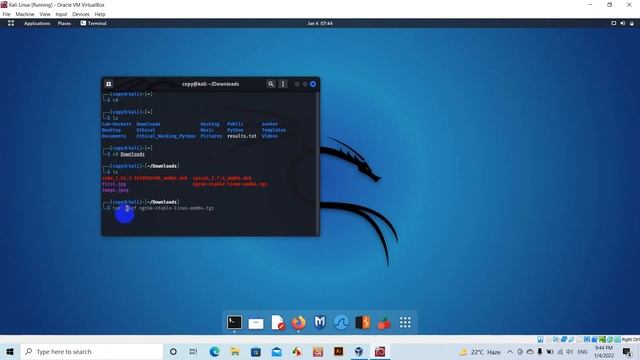Open the VirtualBox Help menu
Image resolution: width=640 pixels, height=360 pixels.
pyautogui.click(x=100, y=14)
